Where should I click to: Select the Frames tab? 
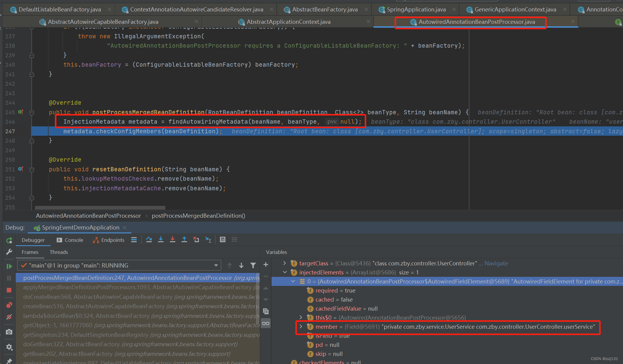(30, 252)
